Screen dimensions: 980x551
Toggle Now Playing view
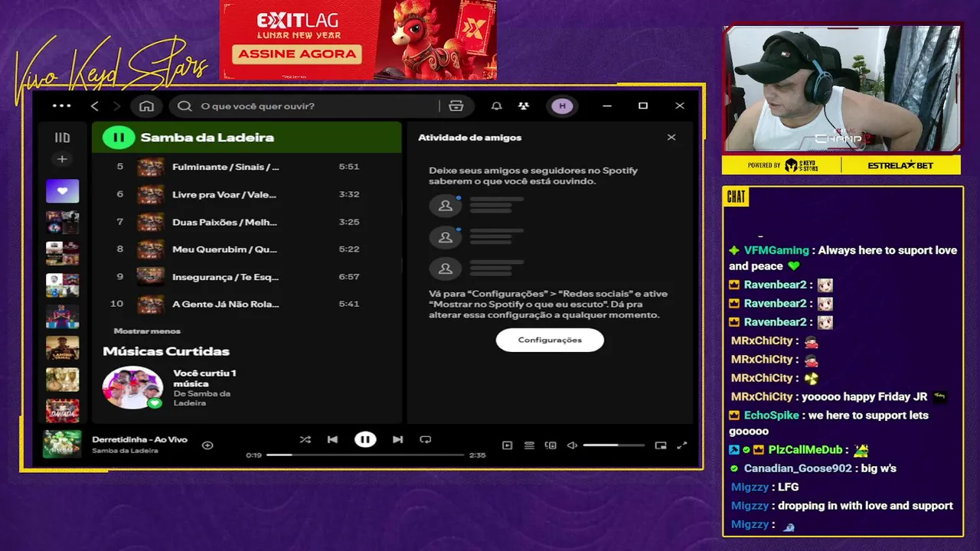click(507, 445)
